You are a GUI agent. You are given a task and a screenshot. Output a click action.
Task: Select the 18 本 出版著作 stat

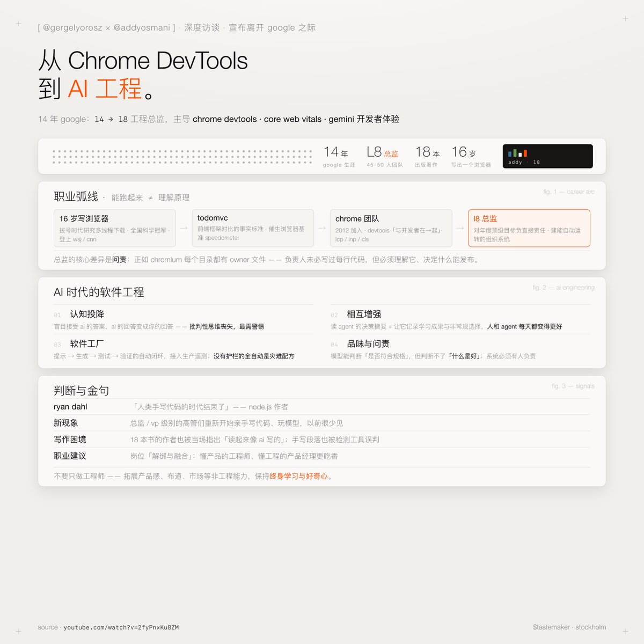tap(426, 157)
